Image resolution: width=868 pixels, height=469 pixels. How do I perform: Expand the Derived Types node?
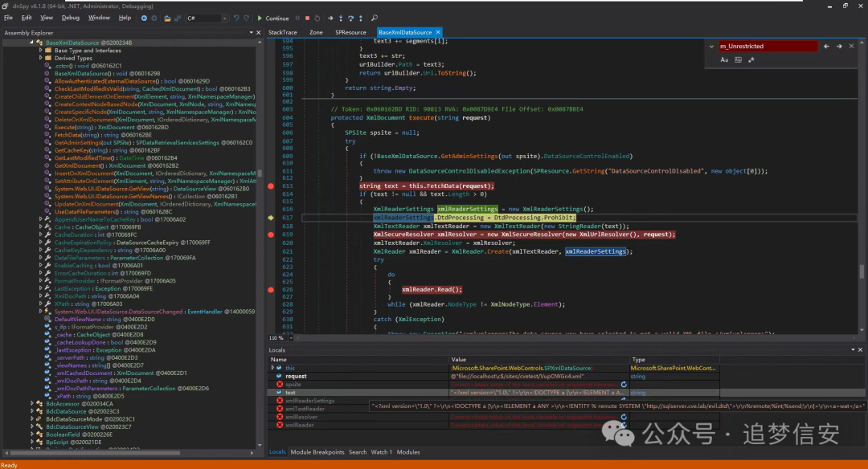pyautogui.click(x=40, y=58)
